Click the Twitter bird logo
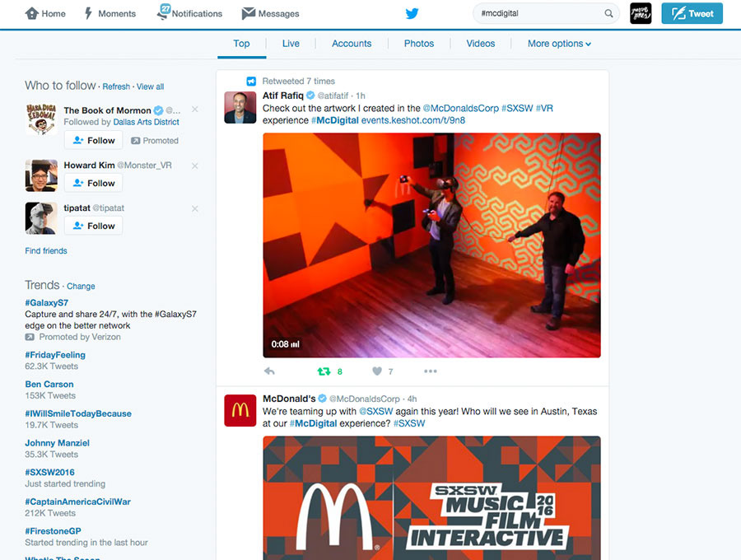741x560 pixels. pyautogui.click(x=412, y=13)
